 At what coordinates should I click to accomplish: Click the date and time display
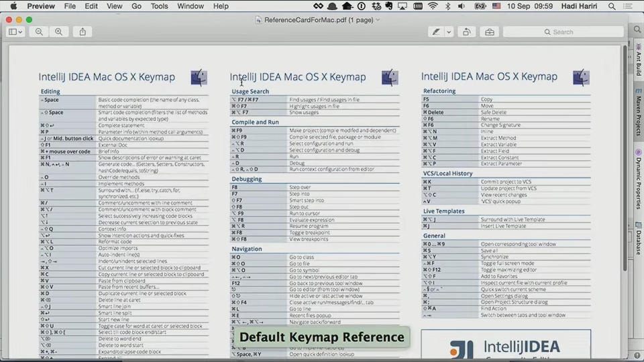coord(530,6)
